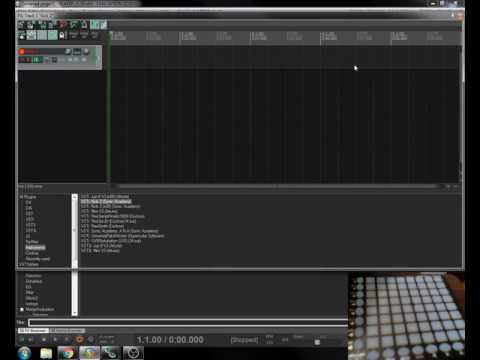
Task: Click the red Undo toolbar icon
Action: point(63,25)
